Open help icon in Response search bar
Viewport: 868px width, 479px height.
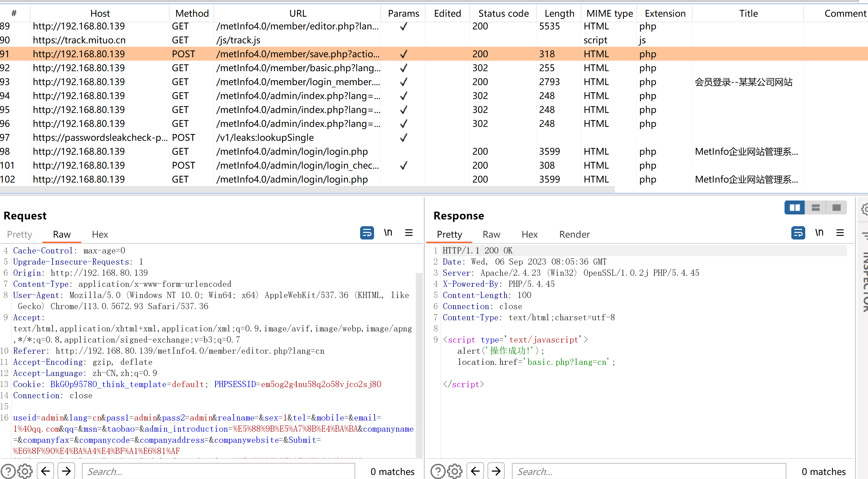coord(438,471)
